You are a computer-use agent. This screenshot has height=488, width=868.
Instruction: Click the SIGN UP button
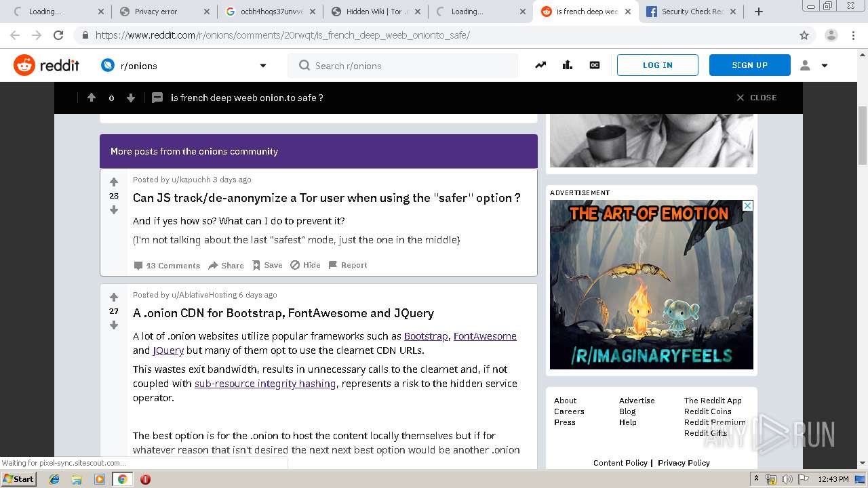click(x=750, y=65)
